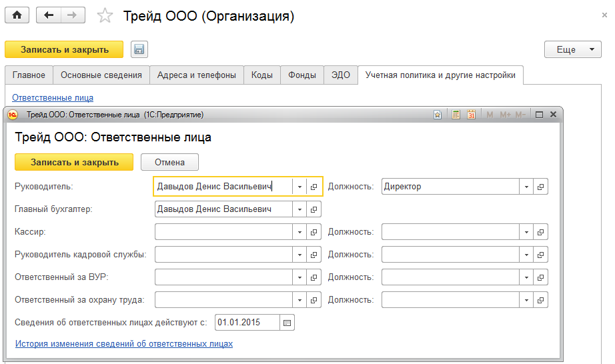The height and width of the screenshot is (364, 615).
Task: Open the Главный бухгалтер record
Action: coord(314,209)
